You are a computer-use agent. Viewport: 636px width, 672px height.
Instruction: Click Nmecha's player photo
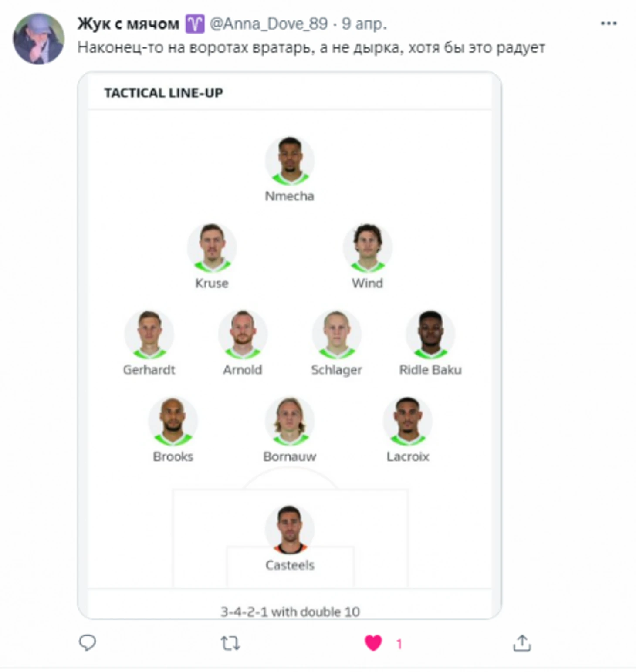click(290, 161)
